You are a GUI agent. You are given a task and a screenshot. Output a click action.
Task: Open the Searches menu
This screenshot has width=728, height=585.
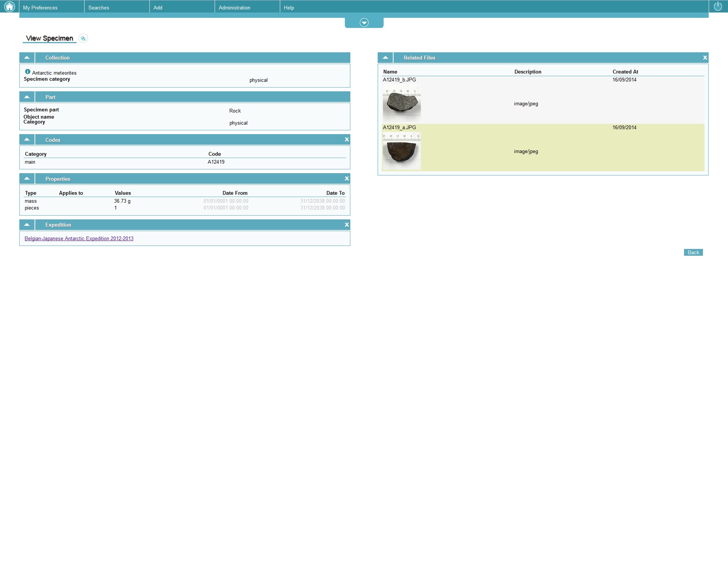[99, 8]
